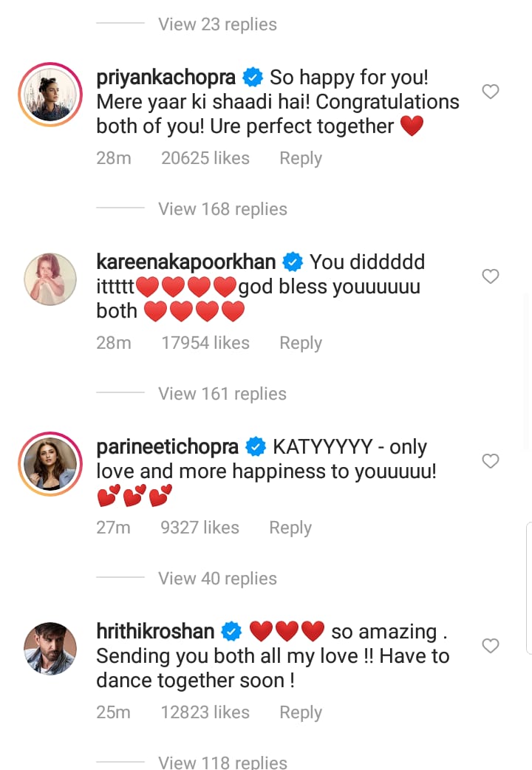The width and height of the screenshot is (532, 770).
Task: Open hrithikroshan's profile via username
Action: point(156,630)
